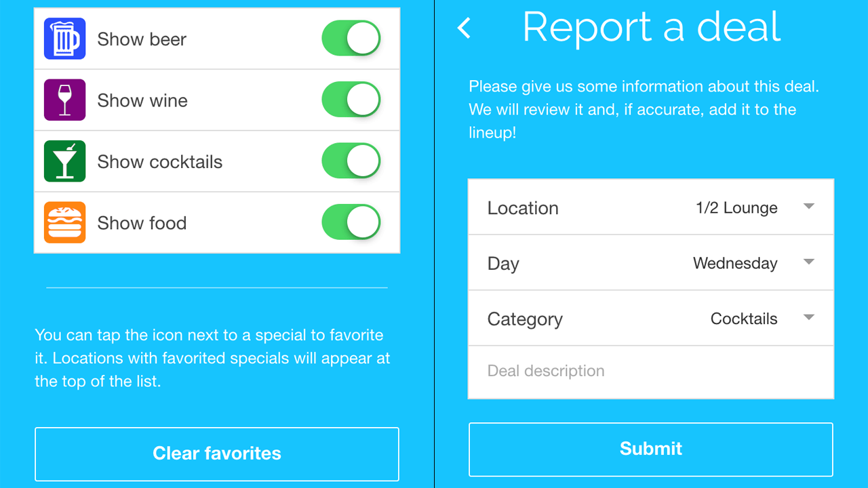Change the Wednesday day selection

click(735, 264)
